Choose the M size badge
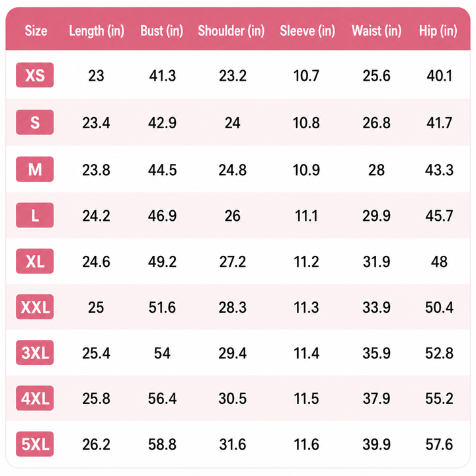The width and height of the screenshot is (476, 476). point(35,169)
